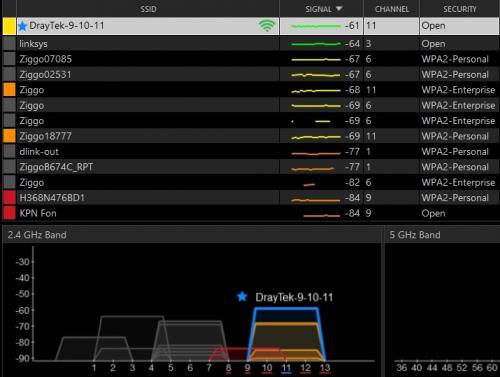Click the gray swatch beside ZiggoB674C_RPT
Screen dimensions: 500x377
(9, 167)
